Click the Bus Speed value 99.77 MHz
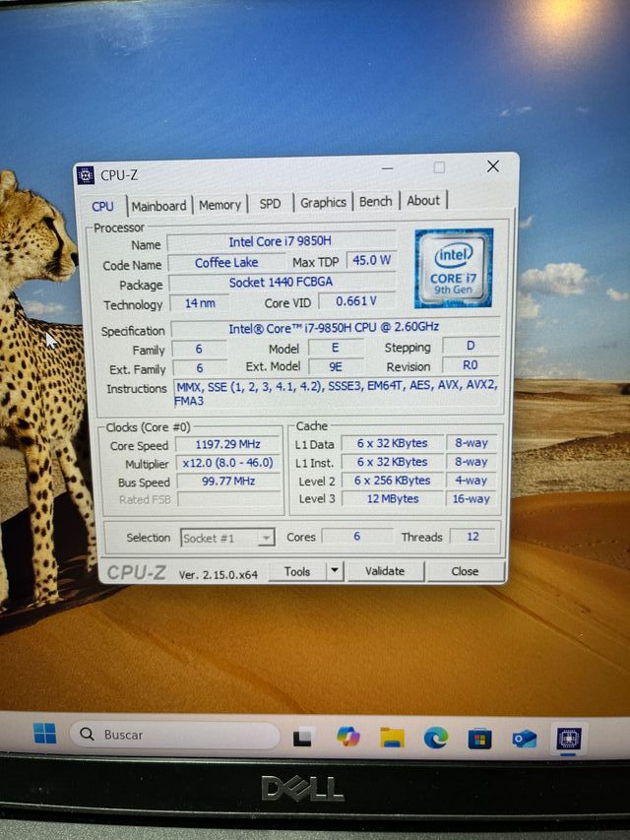The height and width of the screenshot is (840, 630). pyautogui.click(x=228, y=482)
